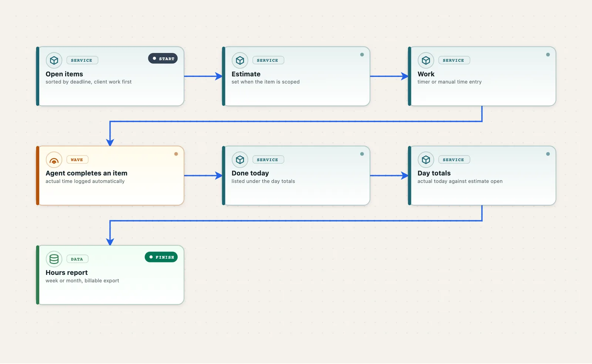Click the SERVICE tag on Work card
Screen dimensions: 592x364
click(454, 60)
